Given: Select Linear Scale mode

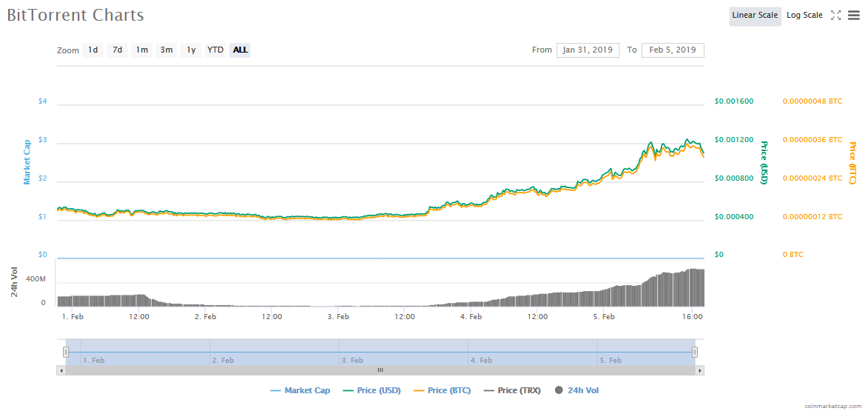Looking at the screenshot, I should click(754, 16).
